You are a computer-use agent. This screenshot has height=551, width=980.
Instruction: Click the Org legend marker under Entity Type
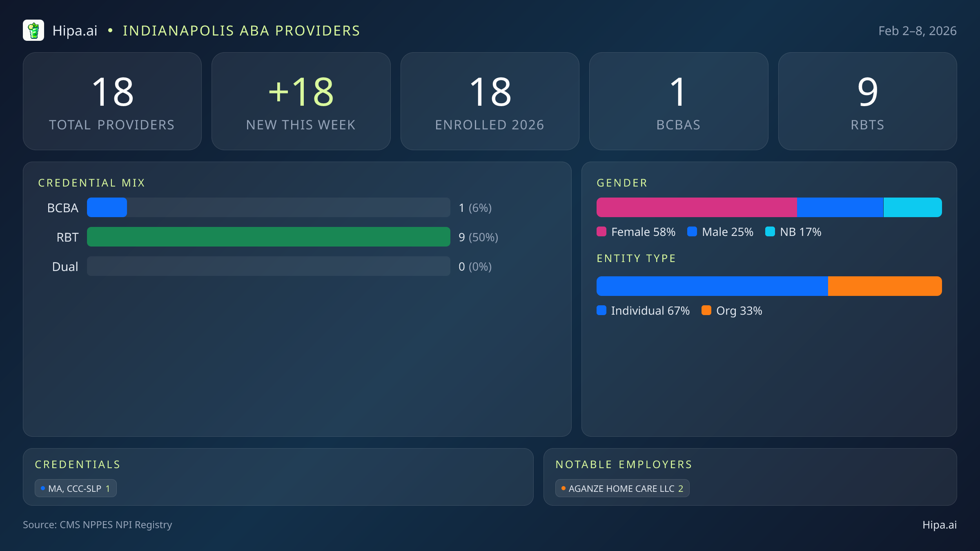click(x=707, y=311)
